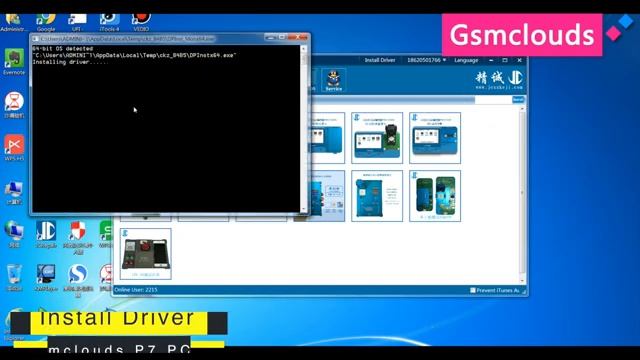Click scroll-up arrow in command prompt
Viewport: 640px width, 360px height.
(303, 49)
